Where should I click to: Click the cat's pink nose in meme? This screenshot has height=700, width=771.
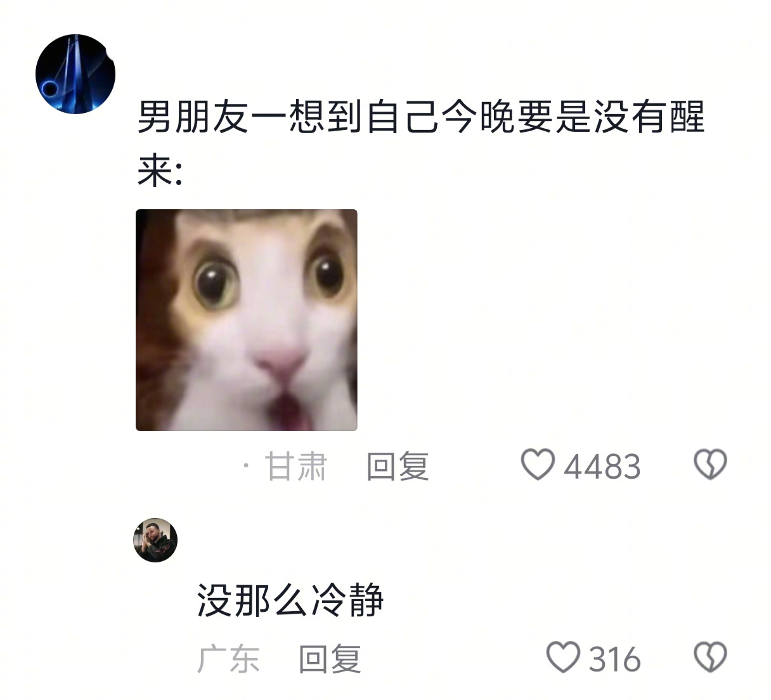pos(280,363)
